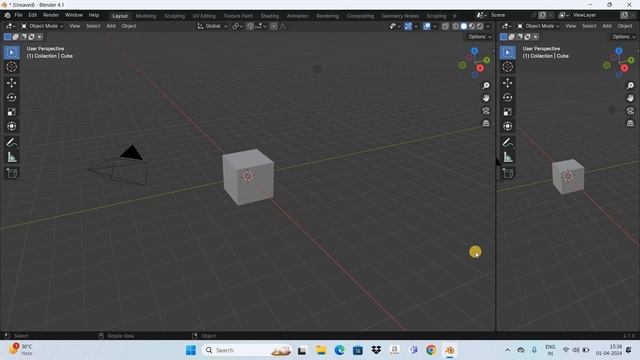Toggle proportional editing in left viewport header

point(273,26)
